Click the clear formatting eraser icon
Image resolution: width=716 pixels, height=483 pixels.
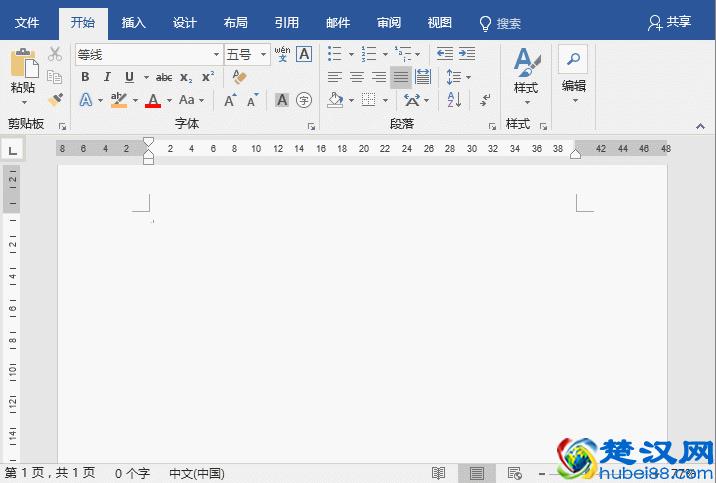[239, 77]
